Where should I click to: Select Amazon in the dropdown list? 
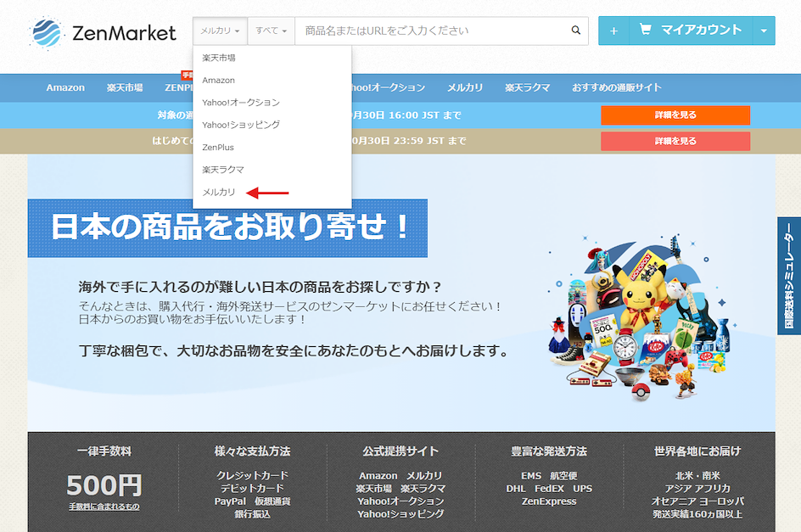click(272, 81)
